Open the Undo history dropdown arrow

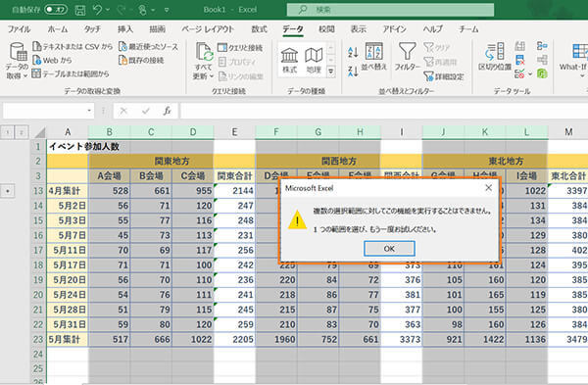point(108,10)
